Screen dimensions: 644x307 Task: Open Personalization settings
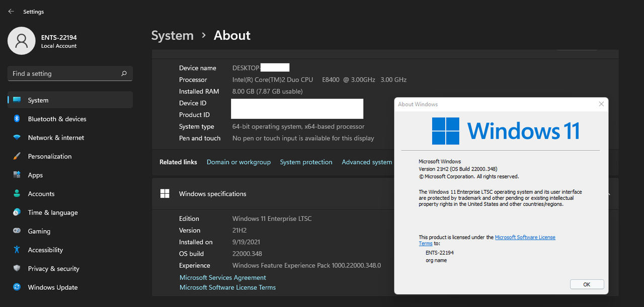[x=70, y=156]
